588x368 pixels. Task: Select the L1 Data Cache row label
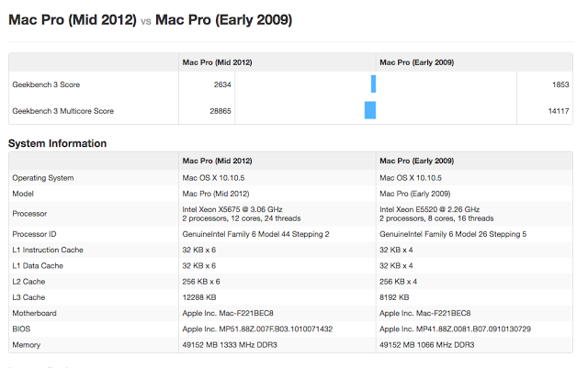coord(38,266)
